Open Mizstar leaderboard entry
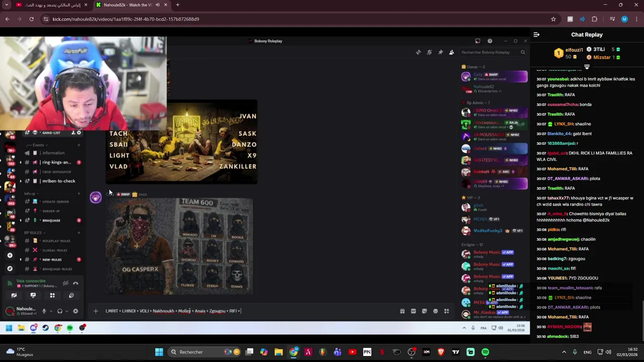The width and height of the screenshot is (644, 362). click(x=604, y=57)
